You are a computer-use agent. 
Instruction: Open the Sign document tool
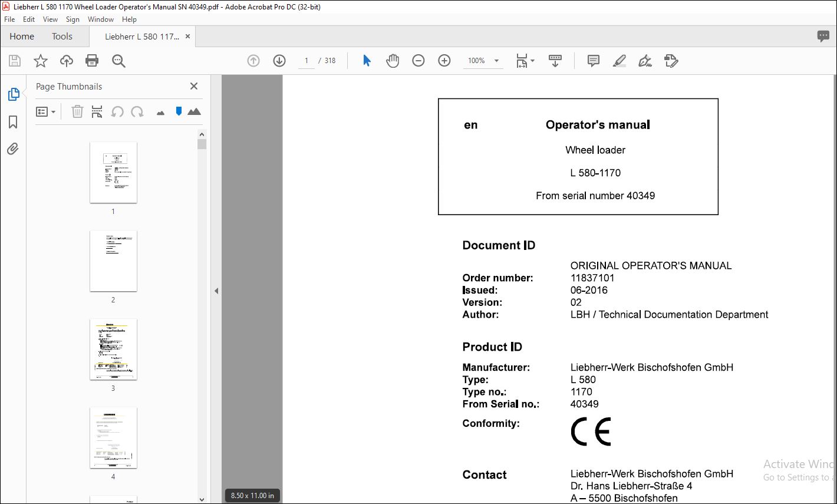(x=645, y=61)
